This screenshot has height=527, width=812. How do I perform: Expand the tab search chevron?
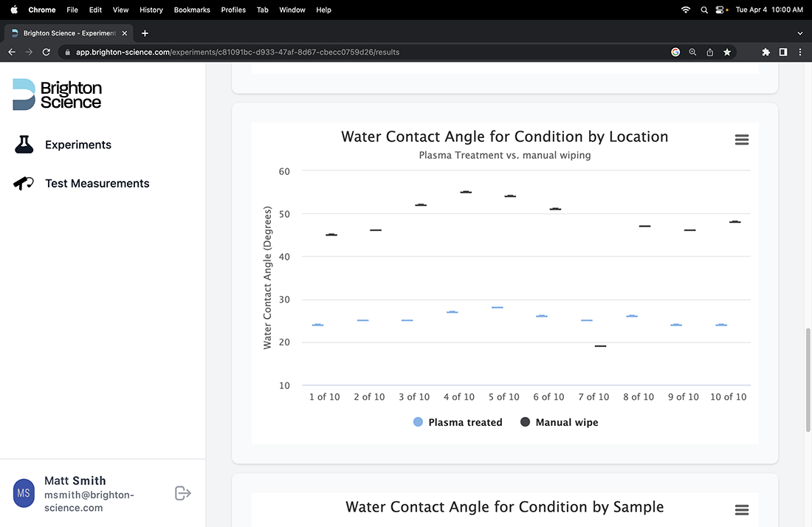[x=800, y=33]
